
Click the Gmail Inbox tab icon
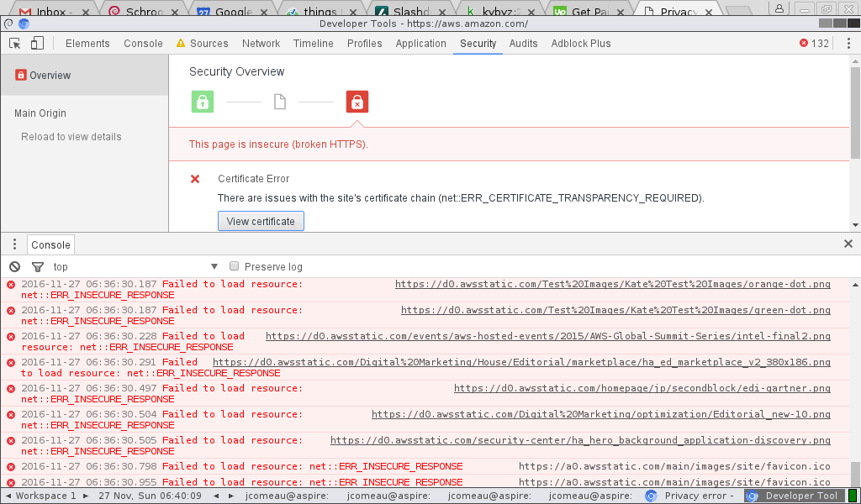[24, 12]
